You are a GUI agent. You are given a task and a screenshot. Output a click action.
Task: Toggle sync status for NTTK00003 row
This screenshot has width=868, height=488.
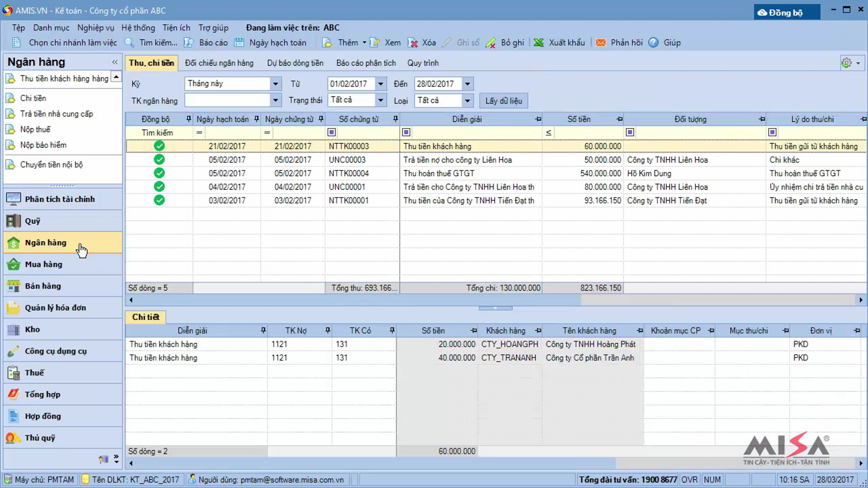(159, 146)
